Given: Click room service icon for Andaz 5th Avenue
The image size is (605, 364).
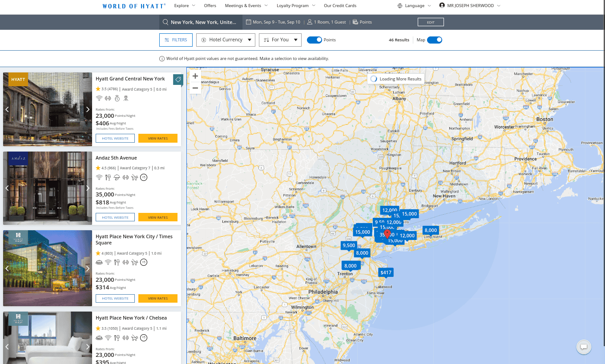Looking at the screenshot, I should (x=117, y=177).
